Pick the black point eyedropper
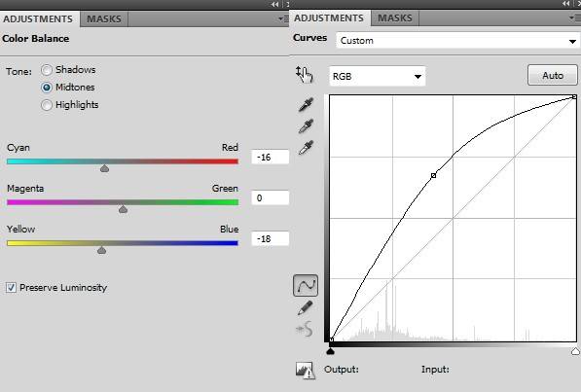581x392 pixels. (306, 105)
